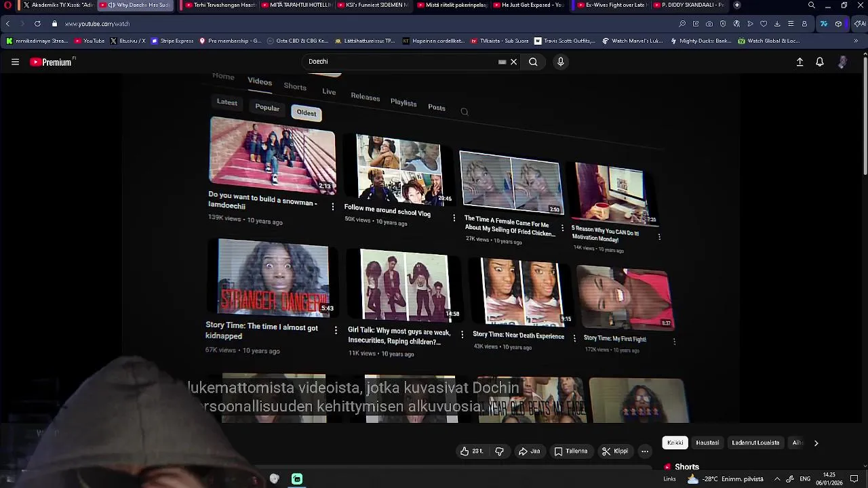
Task: Open the tab search magnifier in title bar
Action: pyautogui.click(x=811, y=5)
